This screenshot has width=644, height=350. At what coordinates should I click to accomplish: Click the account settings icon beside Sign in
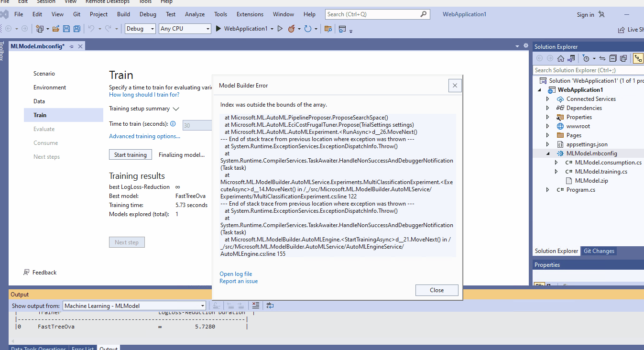click(x=601, y=14)
